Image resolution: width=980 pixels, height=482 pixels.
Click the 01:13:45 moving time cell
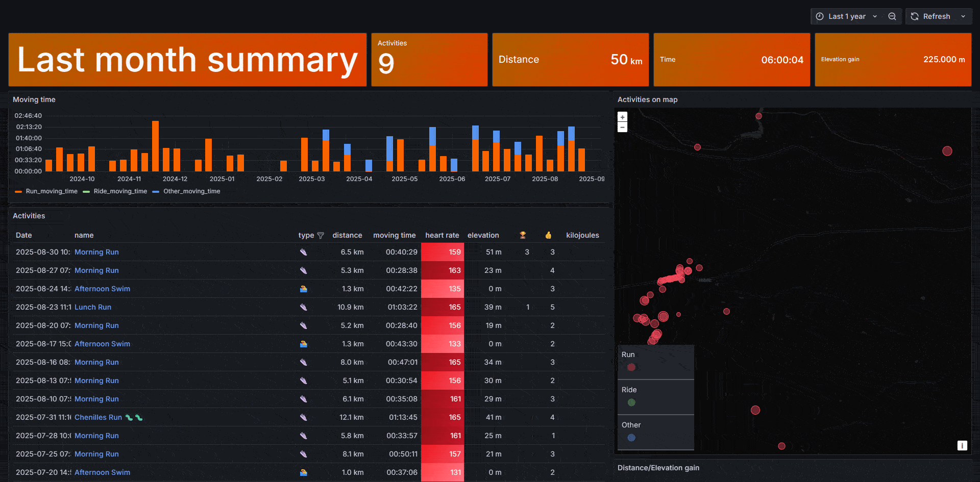pyautogui.click(x=403, y=417)
